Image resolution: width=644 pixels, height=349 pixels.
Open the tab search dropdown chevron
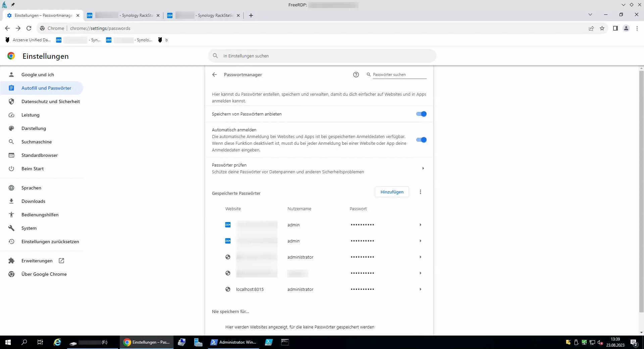[x=590, y=15]
